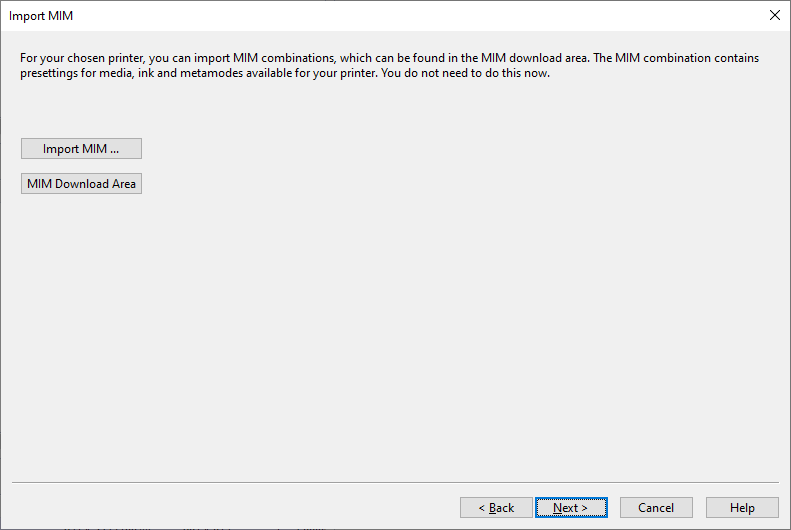The width and height of the screenshot is (791, 530).
Task: Start importing a MIM combination
Action: [81, 149]
